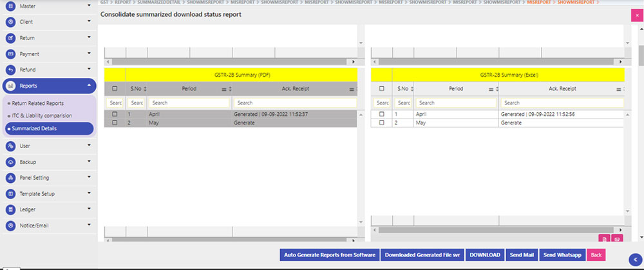Check the select-all box in PDF summary header
The image size is (644, 270).
[x=115, y=88]
